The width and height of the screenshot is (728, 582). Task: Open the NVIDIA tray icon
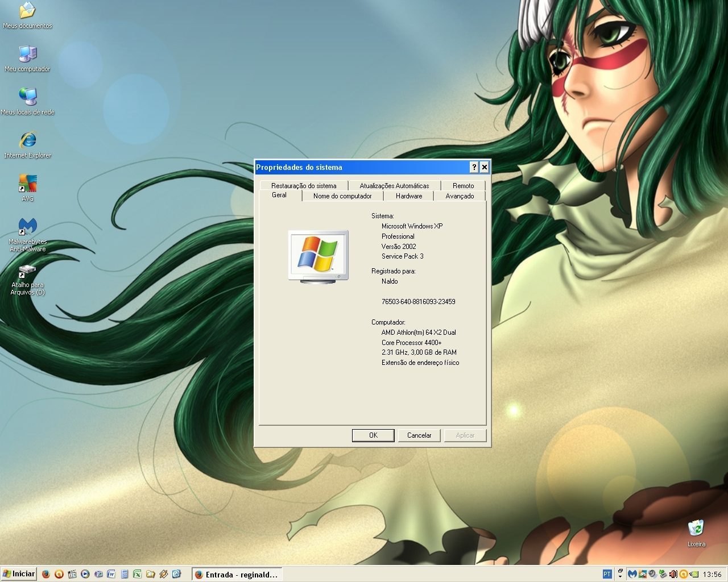pos(694,574)
